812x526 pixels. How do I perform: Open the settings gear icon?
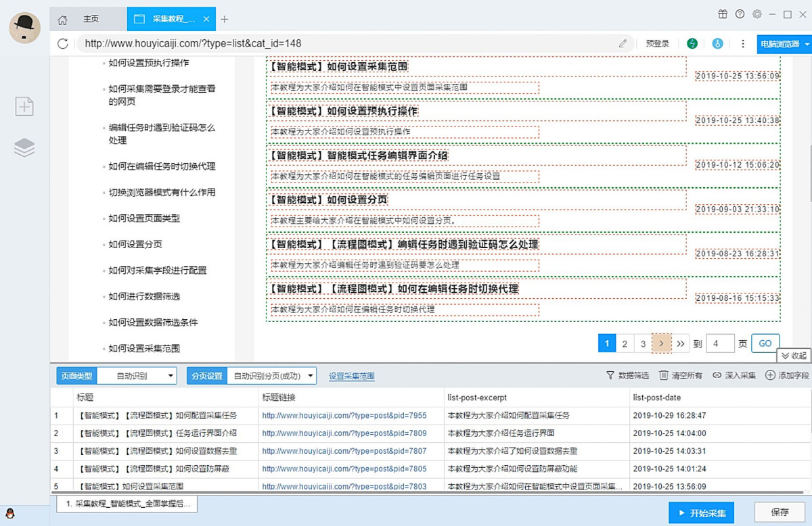757,14
